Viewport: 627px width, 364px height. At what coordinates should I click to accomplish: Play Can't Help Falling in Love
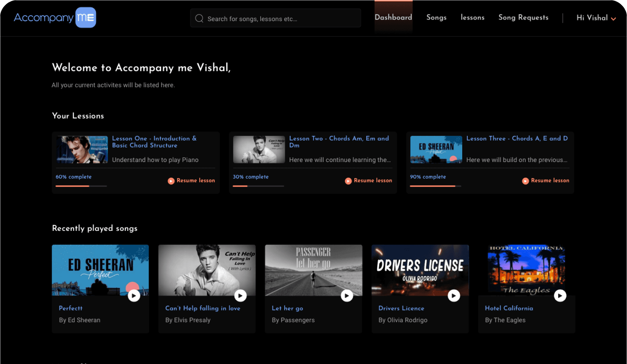pos(240,296)
